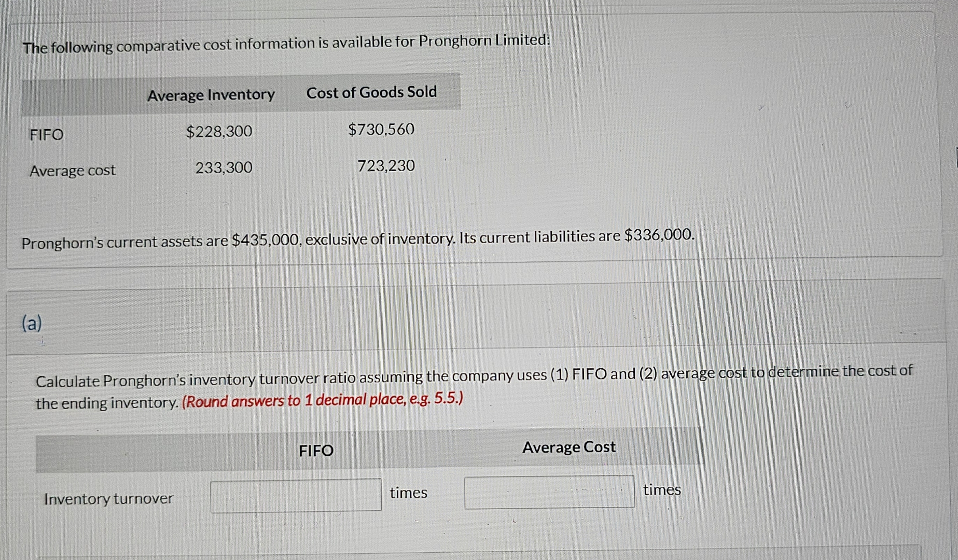Select the Inventory turnover row label
The width and height of the screenshot is (958, 560).
click(108, 498)
